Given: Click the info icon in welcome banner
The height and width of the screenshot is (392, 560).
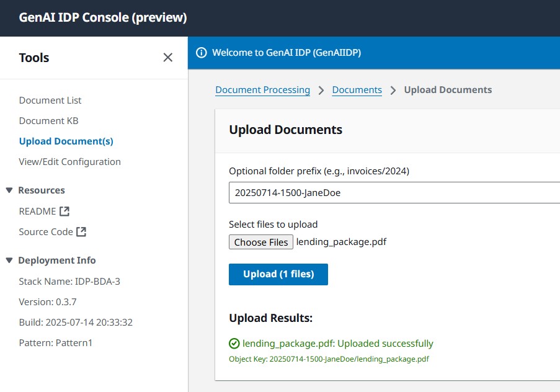Looking at the screenshot, I should click(x=201, y=53).
